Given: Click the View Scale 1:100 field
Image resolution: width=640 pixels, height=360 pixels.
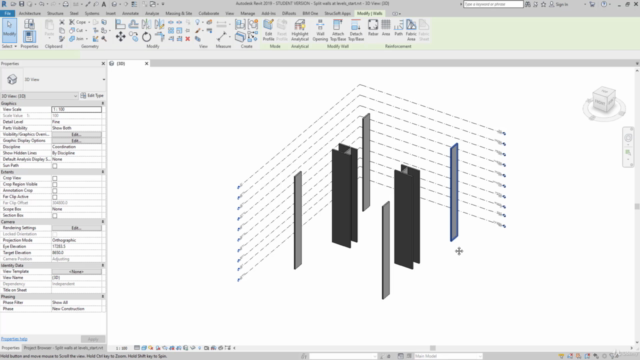Looking at the screenshot, I should pos(76,109).
